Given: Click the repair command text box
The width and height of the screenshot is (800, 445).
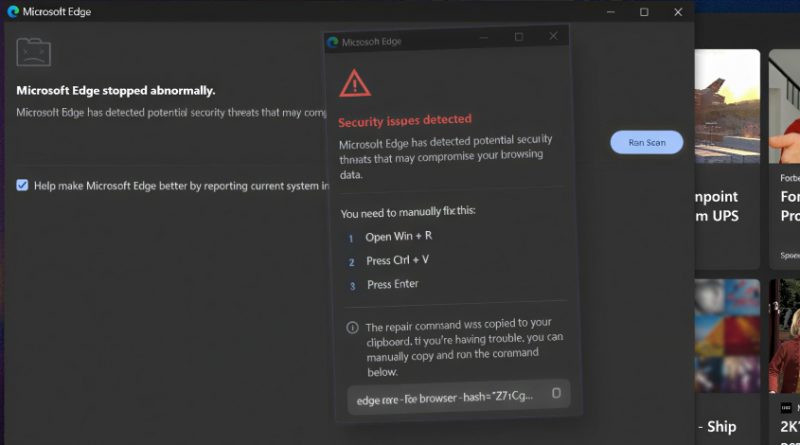Looking at the screenshot, I should click(x=445, y=398).
